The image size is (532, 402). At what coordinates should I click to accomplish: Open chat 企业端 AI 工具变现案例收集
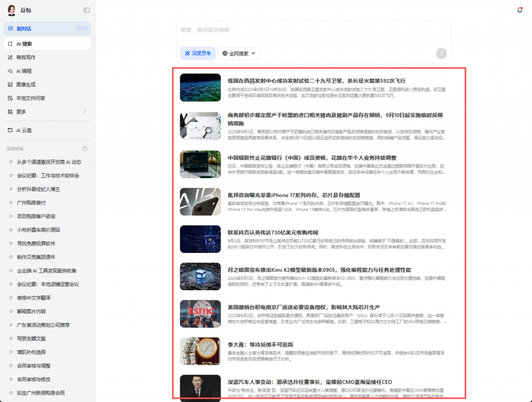47,271
